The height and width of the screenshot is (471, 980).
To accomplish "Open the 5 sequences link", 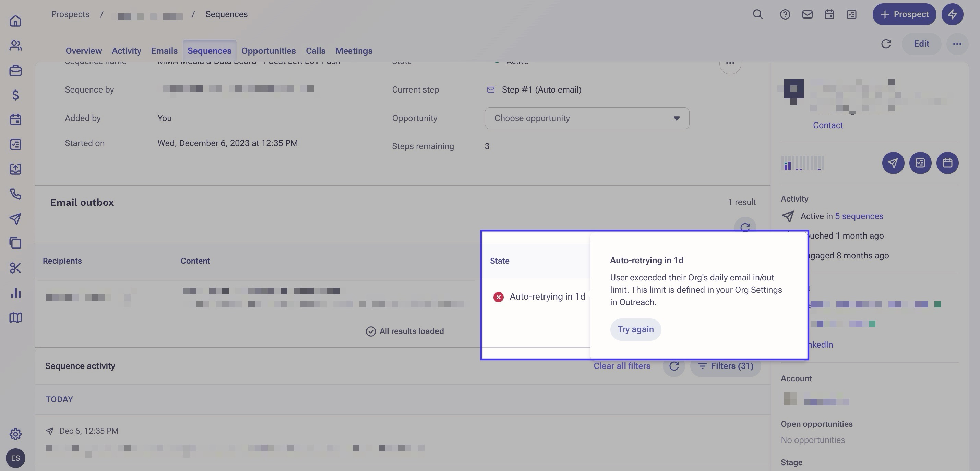I will click(x=859, y=216).
